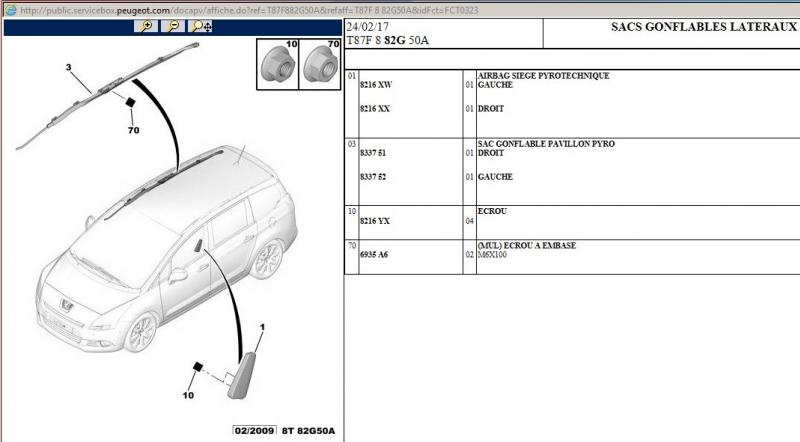The height and width of the screenshot is (442, 800).
Task: Click row number 03 in parts table
Action: (x=352, y=144)
